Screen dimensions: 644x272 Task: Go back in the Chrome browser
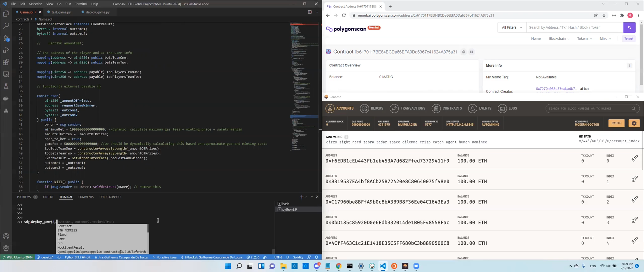point(328,15)
